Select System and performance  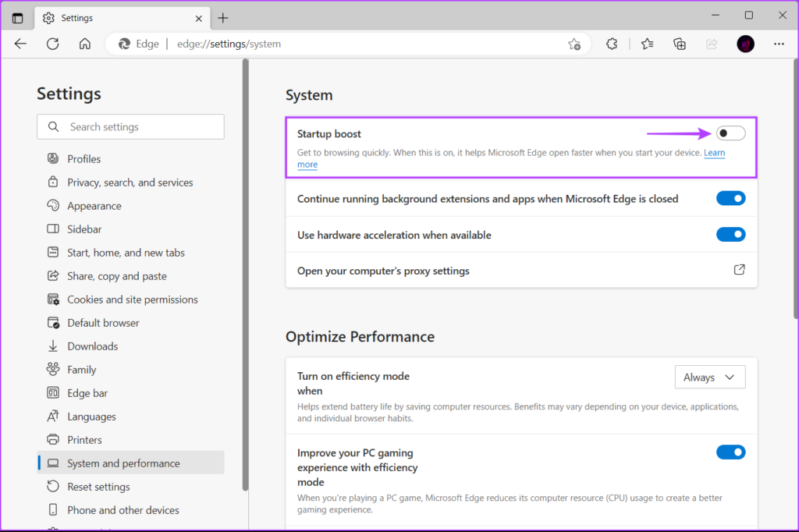(x=130, y=463)
